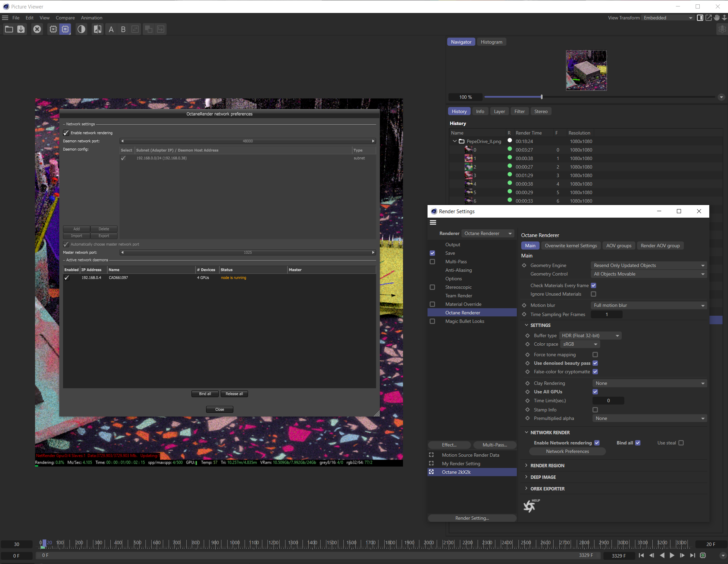Screen dimensions: 728x564
Task: Switch to the Histogram tab
Action: click(491, 42)
